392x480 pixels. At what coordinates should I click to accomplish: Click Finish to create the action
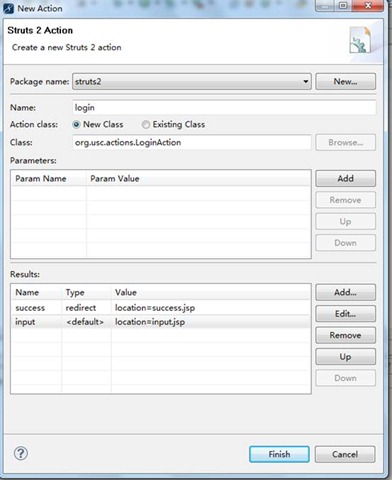tap(279, 454)
